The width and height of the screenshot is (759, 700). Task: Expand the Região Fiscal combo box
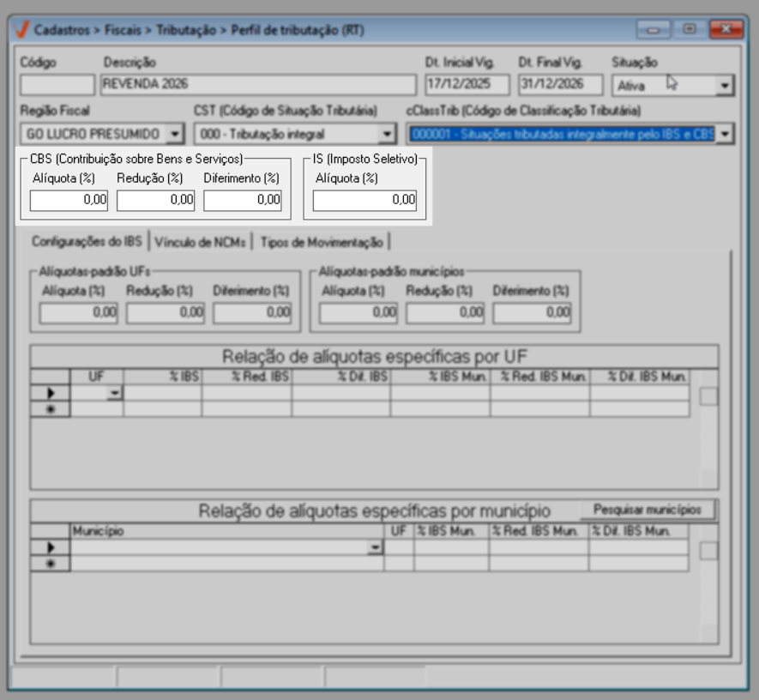(x=175, y=134)
